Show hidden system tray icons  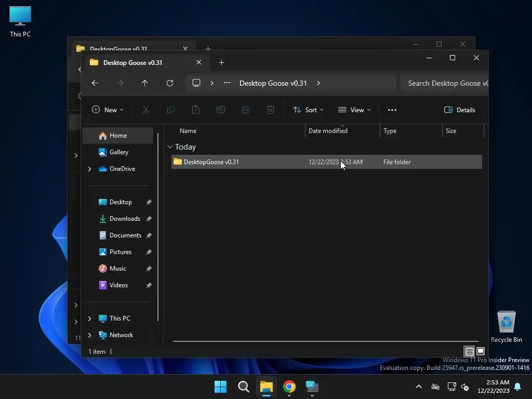pos(419,387)
